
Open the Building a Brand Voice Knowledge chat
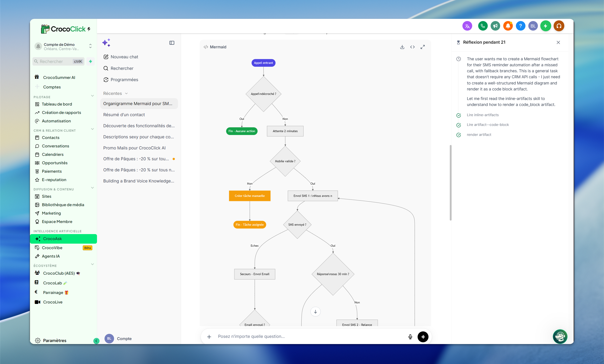point(139,181)
